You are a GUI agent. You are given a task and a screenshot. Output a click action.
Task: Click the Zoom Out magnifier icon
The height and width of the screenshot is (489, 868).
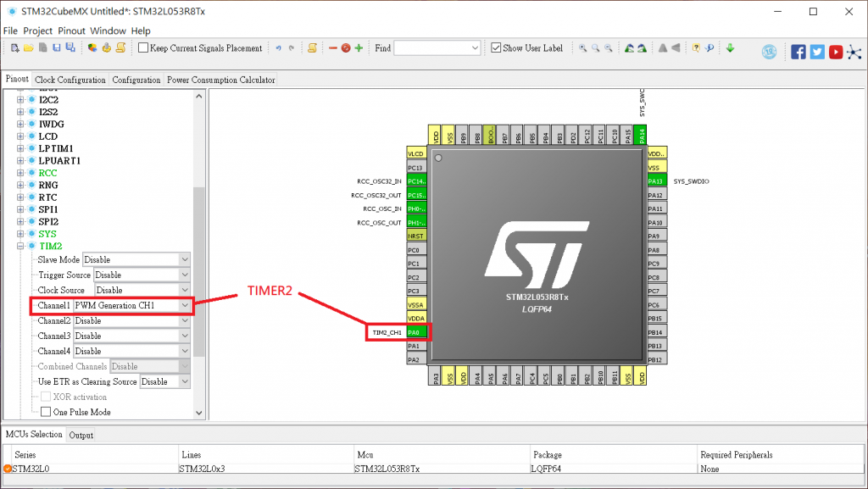point(609,48)
